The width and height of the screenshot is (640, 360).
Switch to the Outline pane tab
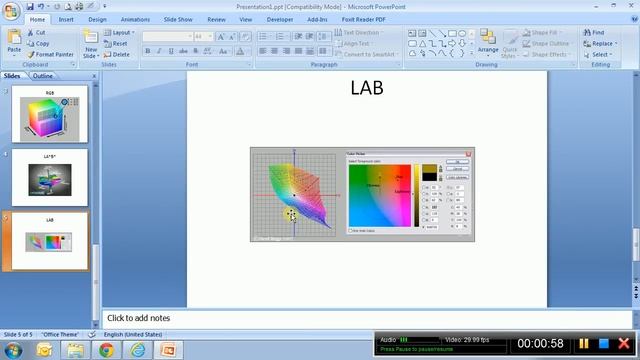pyautogui.click(x=42, y=76)
